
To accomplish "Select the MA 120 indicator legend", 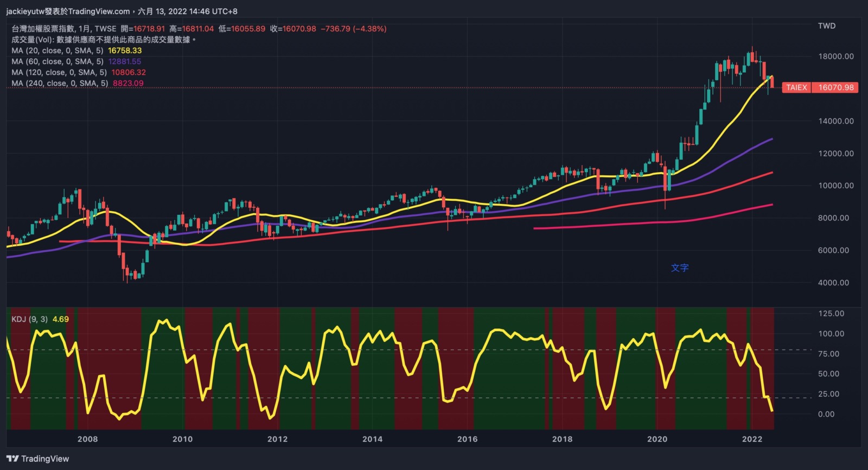I will click(59, 72).
